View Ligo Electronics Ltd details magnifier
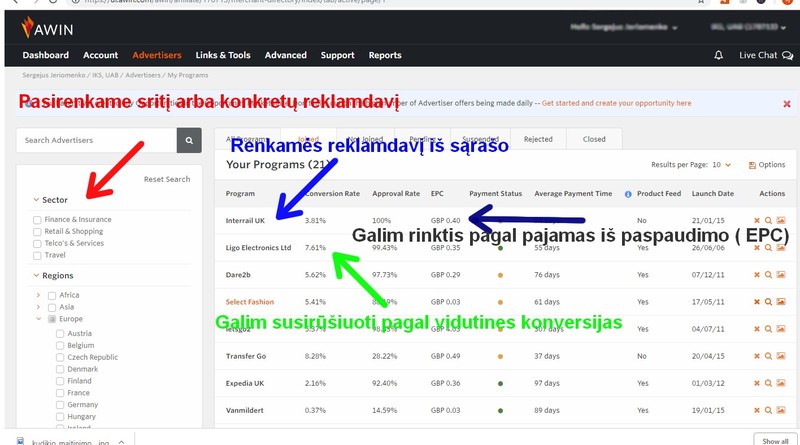800x445 pixels. [x=768, y=248]
